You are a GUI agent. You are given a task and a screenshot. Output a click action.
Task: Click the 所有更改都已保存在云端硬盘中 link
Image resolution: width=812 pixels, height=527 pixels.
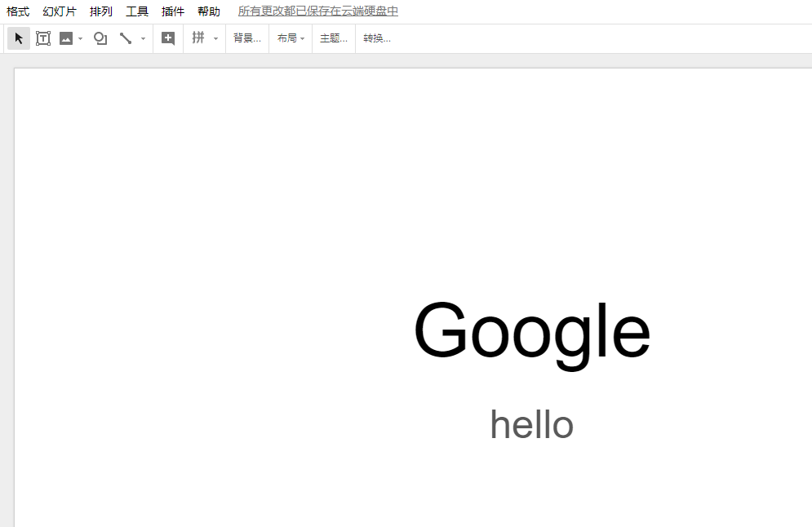(317, 11)
